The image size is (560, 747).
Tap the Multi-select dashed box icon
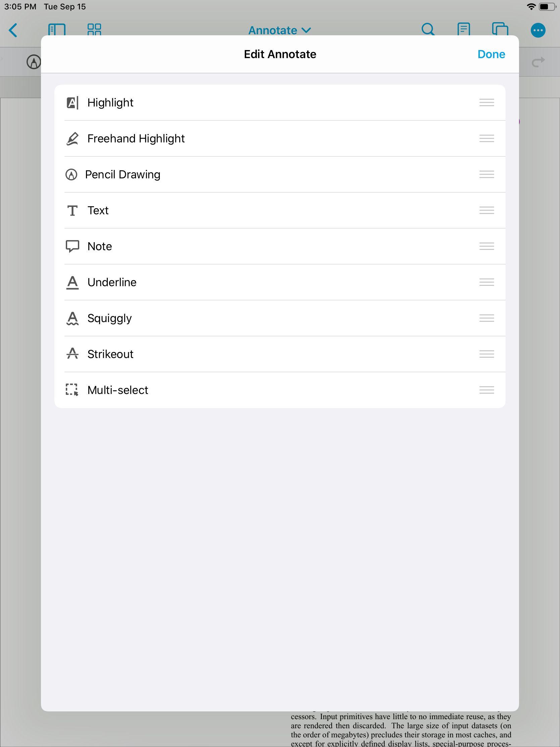point(72,390)
